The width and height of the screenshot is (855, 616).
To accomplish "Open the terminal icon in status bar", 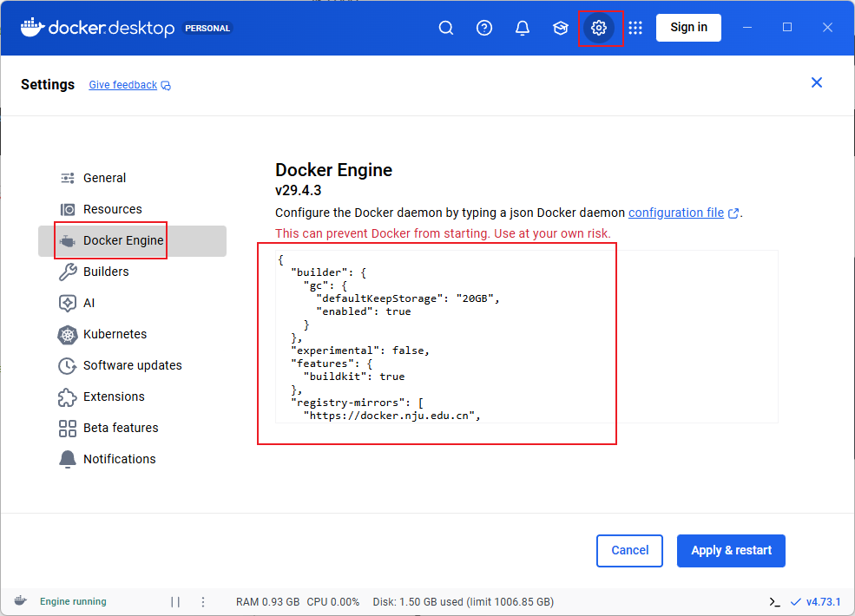I will tap(774, 602).
